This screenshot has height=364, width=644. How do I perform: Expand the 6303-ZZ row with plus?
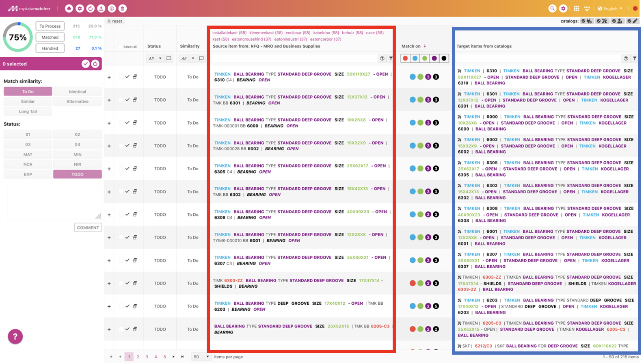[109, 284]
